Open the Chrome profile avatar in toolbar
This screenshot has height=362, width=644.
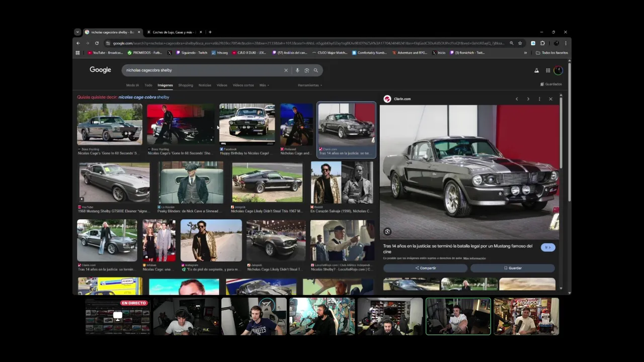(x=556, y=43)
